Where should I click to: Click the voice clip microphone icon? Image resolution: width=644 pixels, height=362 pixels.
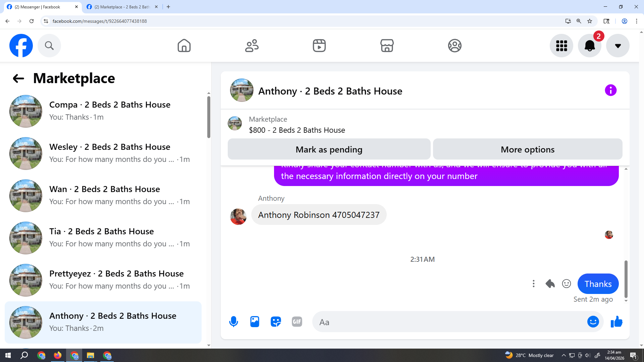pyautogui.click(x=233, y=322)
